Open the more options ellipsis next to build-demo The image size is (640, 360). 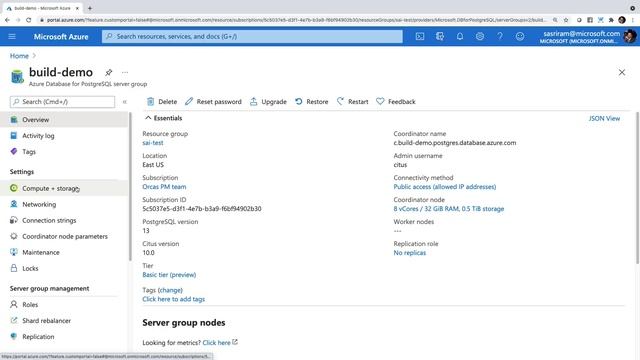(125, 72)
